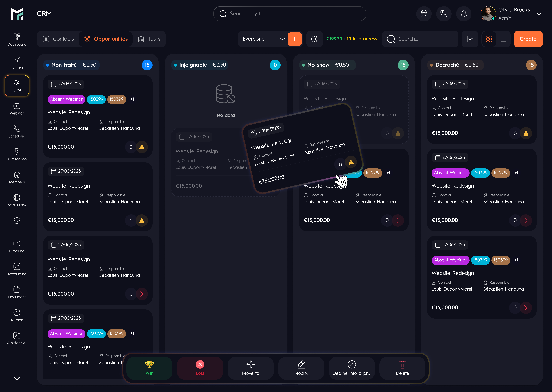Switch to list view layout
This screenshot has width=552, height=392.
click(x=503, y=39)
